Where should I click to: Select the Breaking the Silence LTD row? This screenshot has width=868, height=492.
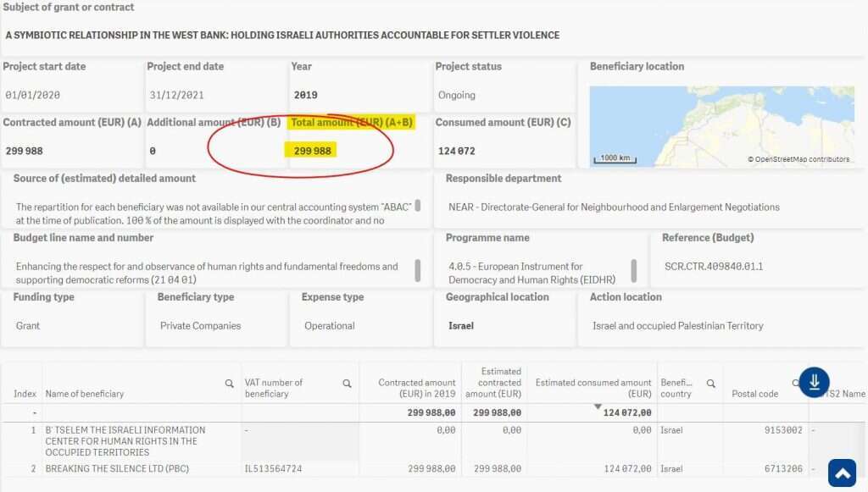point(127,468)
